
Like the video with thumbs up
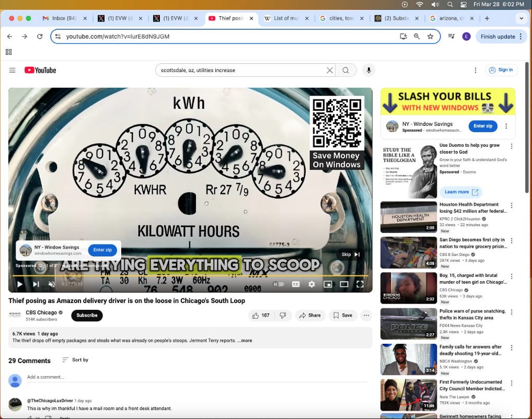click(x=261, y=316)
